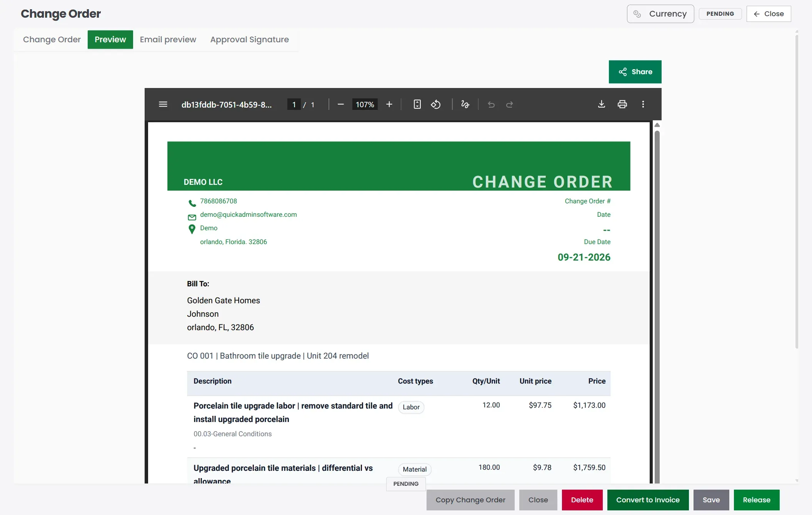The image size is (812, 515).
Task: Undo the last PDF annotation
Action: (x=491, y=104)
